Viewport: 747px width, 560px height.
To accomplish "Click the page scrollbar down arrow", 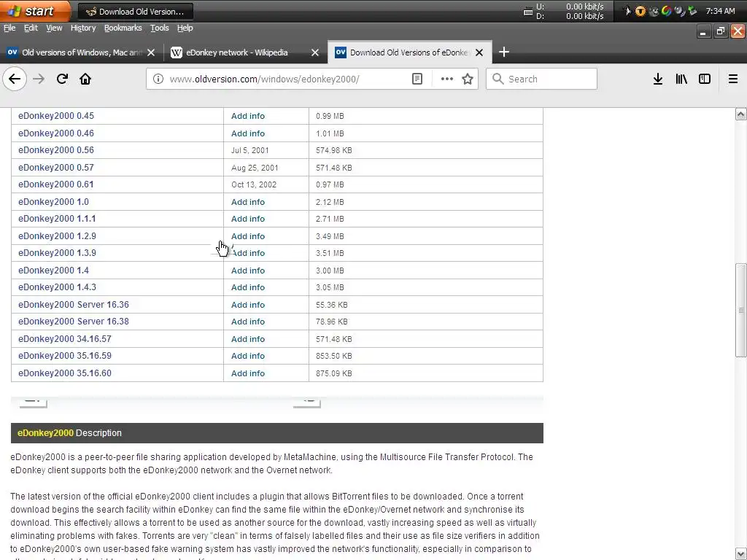I will click(741, 554).
